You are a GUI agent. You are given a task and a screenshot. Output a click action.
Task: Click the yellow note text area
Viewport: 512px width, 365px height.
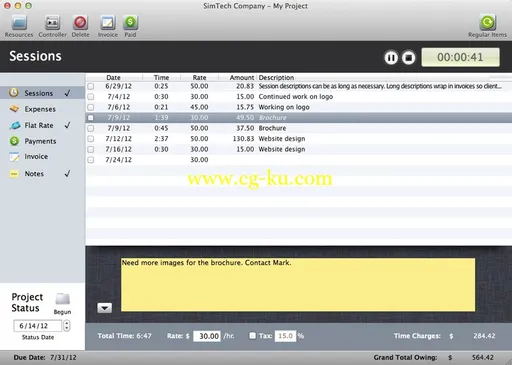[298, 285]
